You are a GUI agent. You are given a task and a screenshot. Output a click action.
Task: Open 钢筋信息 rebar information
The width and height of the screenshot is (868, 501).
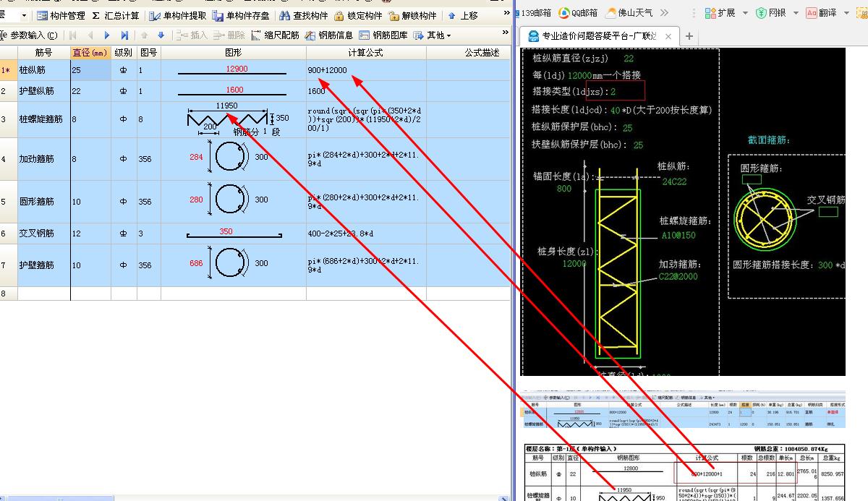click(329, 35)
